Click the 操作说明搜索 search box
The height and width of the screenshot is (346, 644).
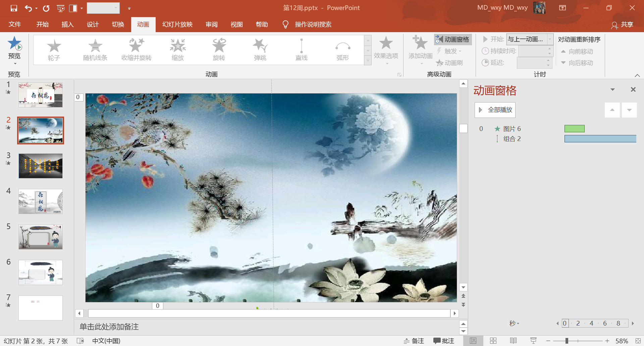click(x=313, y=24)
